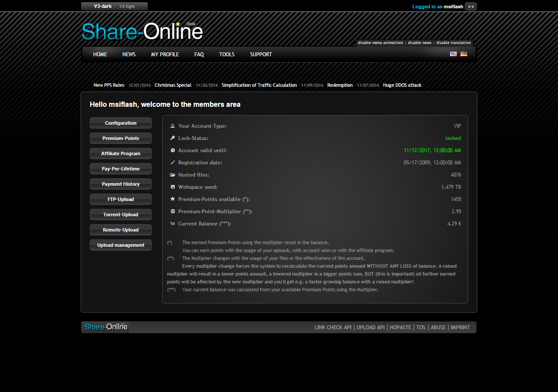Open the Premium-Points section
This screenshot has height=392, width=558.
(x=121, y=138)
